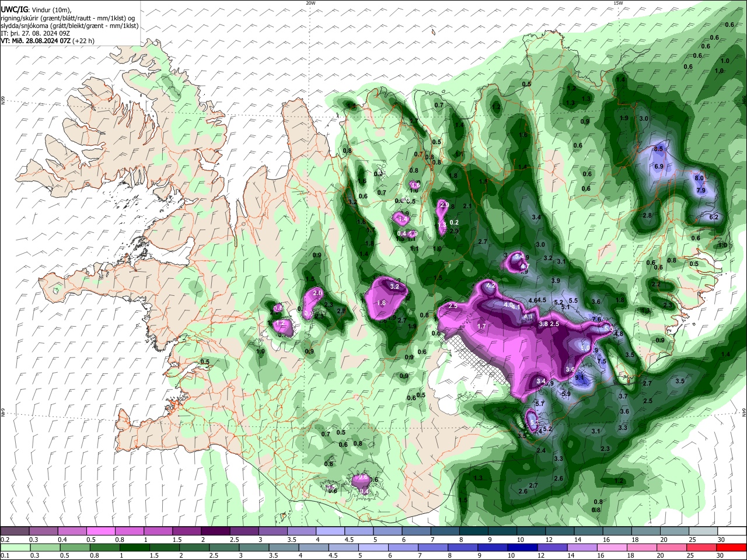747x560 pixels.
Task: Click the 20W longitude label
Action: [x=310, y=3]
